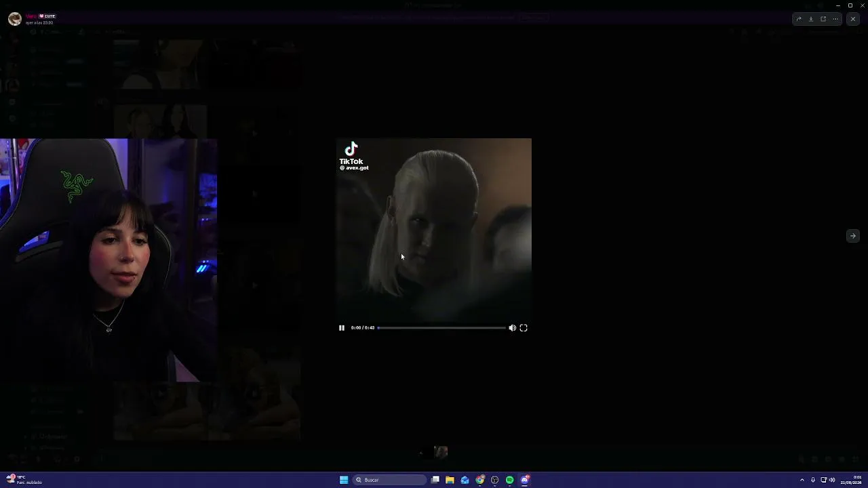
Task: Minimize the Discord window
Action: click(838, 5)
